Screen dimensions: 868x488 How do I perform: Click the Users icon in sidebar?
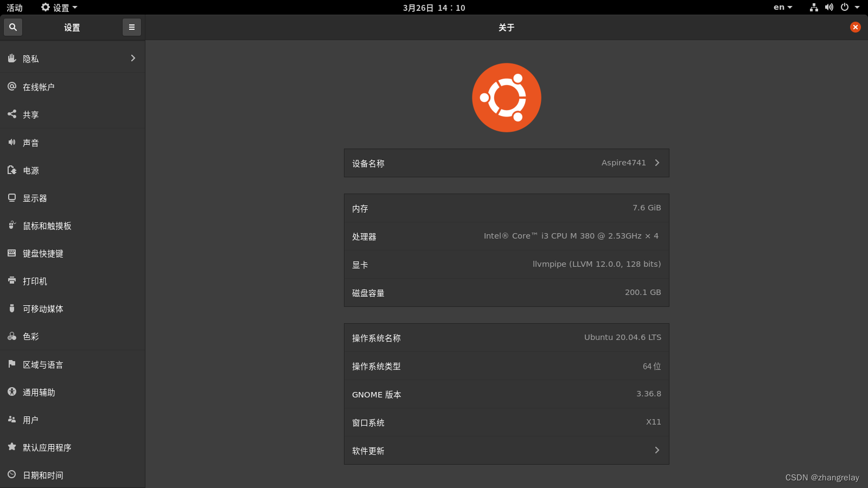tap(12, 419)
